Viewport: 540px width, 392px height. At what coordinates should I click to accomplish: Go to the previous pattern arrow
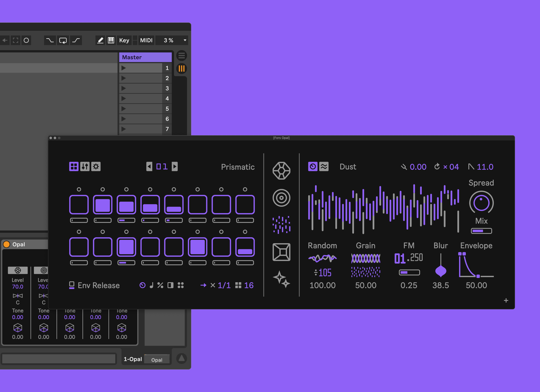pos(149,166)
